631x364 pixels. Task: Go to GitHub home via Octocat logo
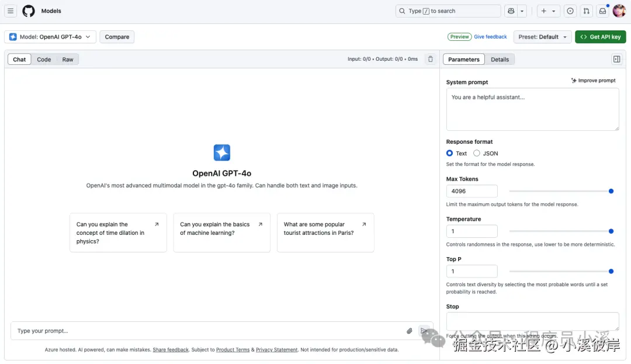click(29, 11)
